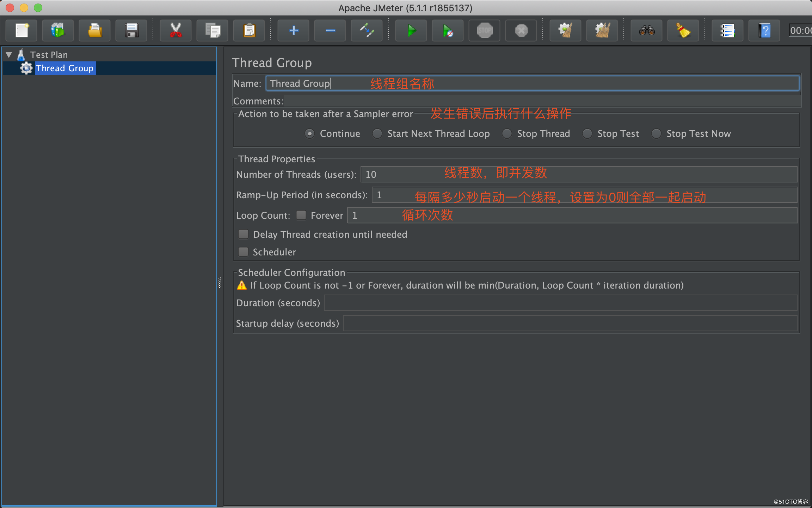Focus Loop Count value field
This screenshot has height=508, width=812.
tap(572, 215)
